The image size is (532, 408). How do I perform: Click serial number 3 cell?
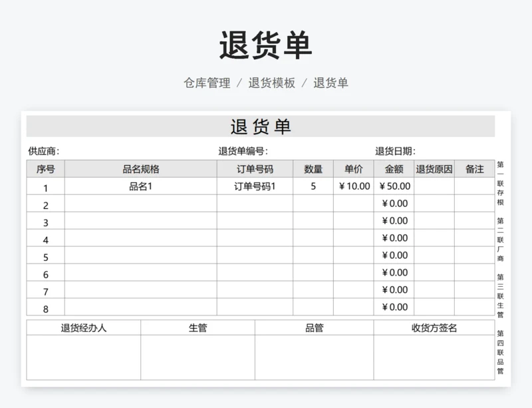point(45,221)
